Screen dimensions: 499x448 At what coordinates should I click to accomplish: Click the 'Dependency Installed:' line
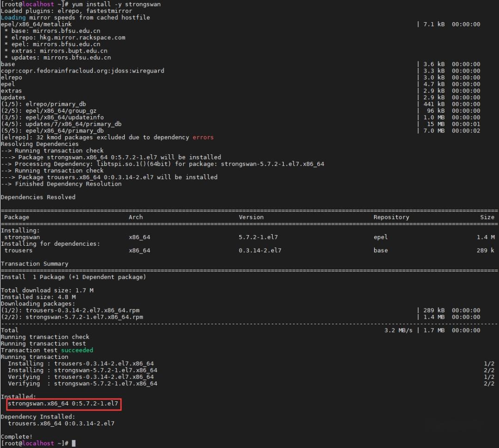coord(38,417)
